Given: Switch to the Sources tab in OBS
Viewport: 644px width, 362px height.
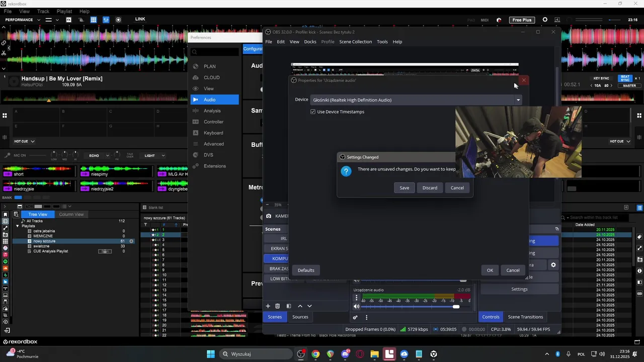Looking at the screenshot, I should coord(300,317).
